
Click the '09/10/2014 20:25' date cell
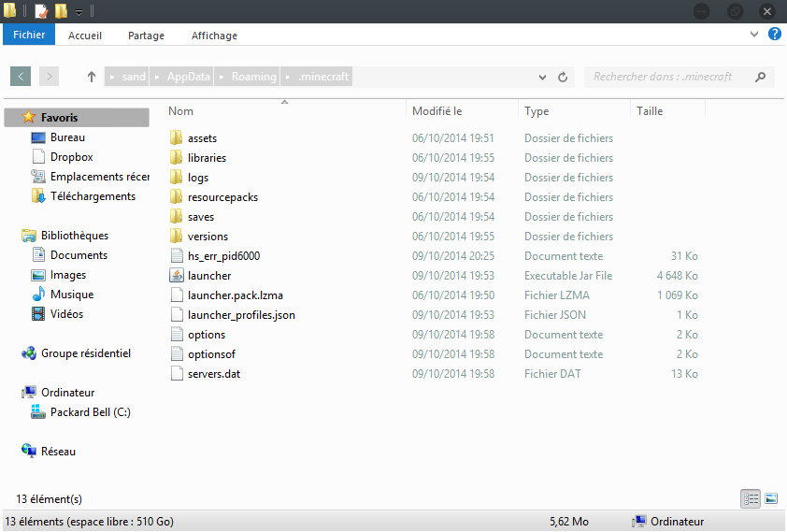point(453,256)
